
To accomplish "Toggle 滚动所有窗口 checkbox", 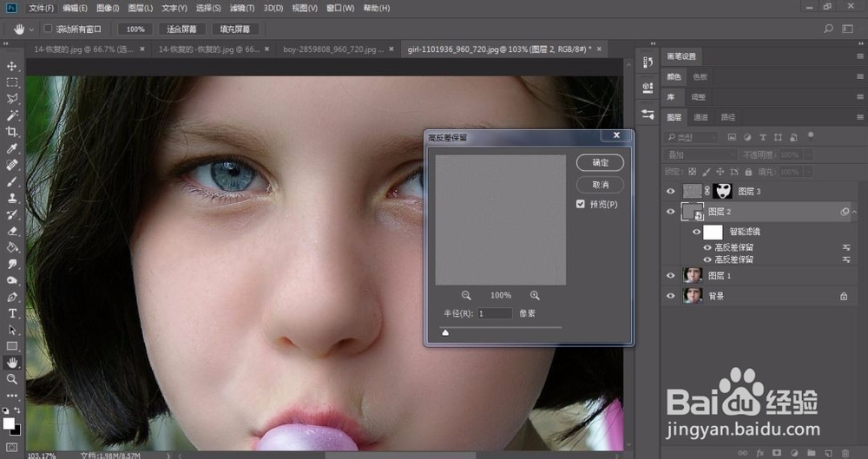I will coord(48,29).
